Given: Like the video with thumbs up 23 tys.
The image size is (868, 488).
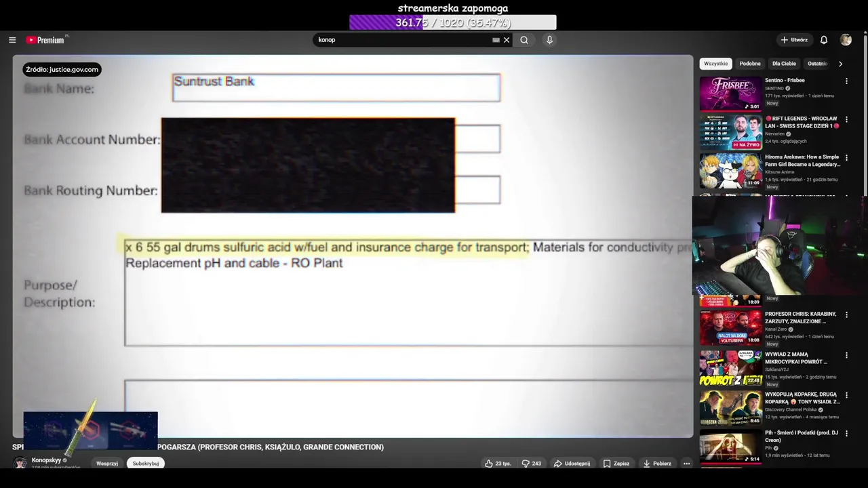Looking at the screenshot, I should [498, 464].
